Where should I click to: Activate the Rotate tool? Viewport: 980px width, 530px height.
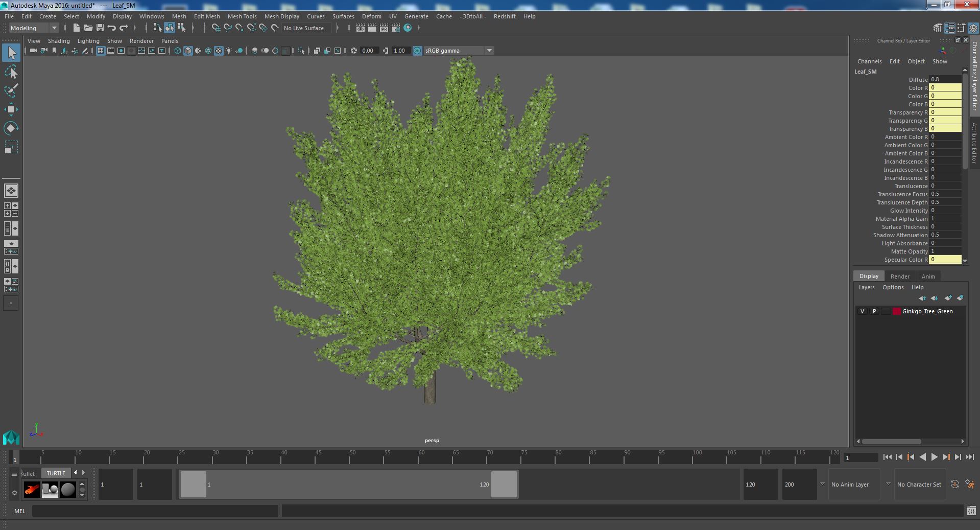(x=11, y=128)
